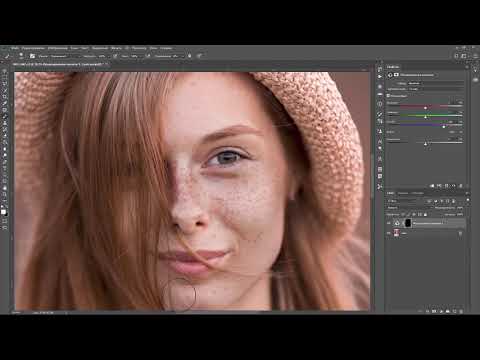Lock transparent pixels icon
This screenshot has width=480, height=360.
point(403,214)
